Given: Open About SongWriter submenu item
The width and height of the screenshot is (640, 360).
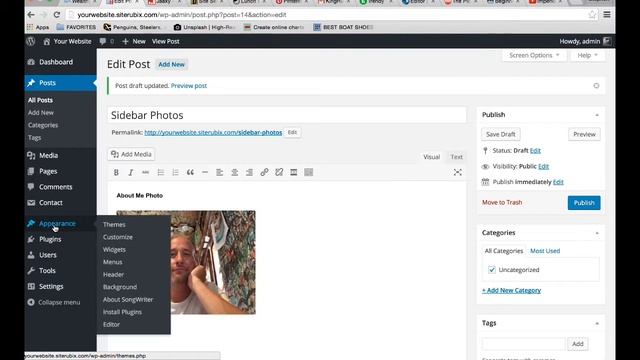Looking at the screenshot, I should [128, 300].
